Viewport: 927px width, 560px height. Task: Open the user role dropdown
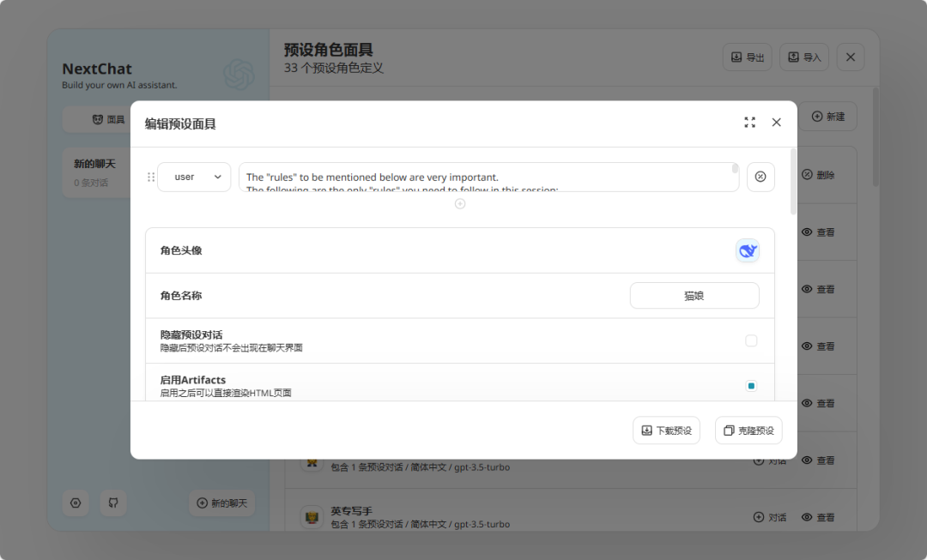[194, 177]
